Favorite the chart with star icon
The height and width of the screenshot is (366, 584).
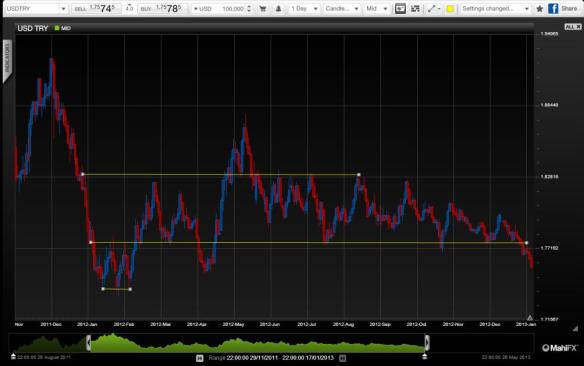pos(539,9)
